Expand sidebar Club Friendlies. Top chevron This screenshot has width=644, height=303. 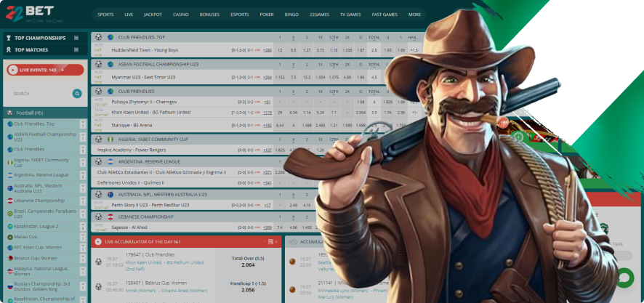click(83, 124)
